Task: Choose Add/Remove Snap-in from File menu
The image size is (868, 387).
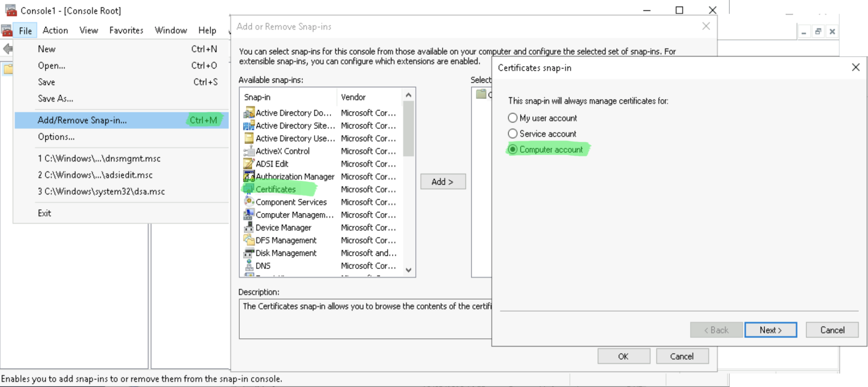Action: point(82,120)
